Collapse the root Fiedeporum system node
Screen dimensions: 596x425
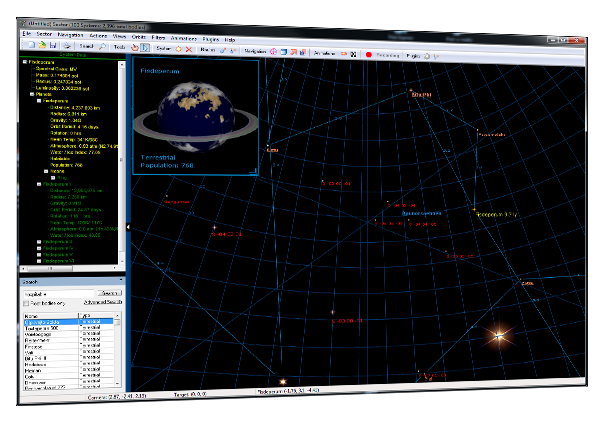25,62
